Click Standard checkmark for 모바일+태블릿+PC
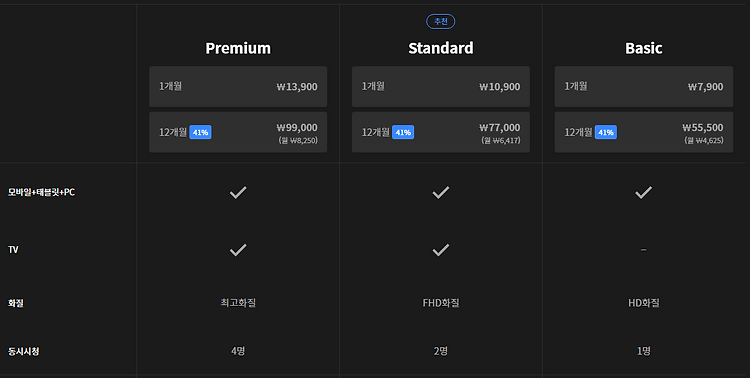 click(441, 192)
